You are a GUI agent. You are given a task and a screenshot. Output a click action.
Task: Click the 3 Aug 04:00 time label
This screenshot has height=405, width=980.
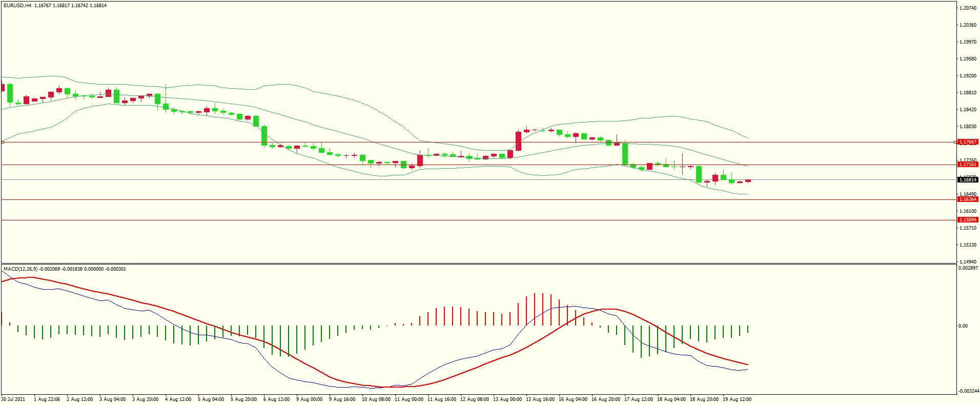click(x=112, y=399)
